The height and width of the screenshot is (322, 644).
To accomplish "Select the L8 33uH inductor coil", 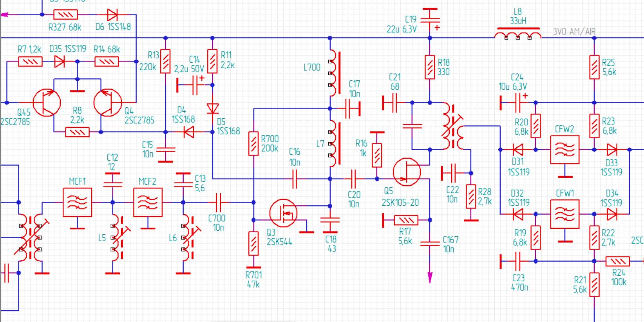I will (x=518, y=34).
